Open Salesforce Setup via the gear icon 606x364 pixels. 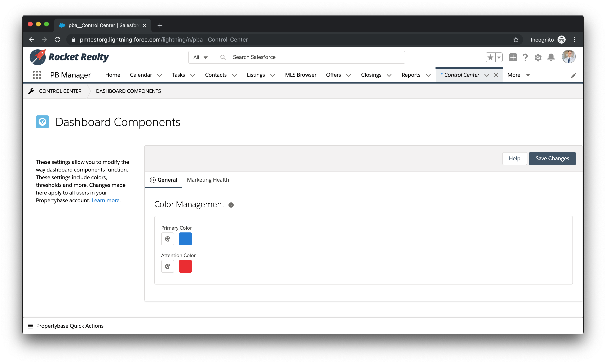[538, 57]
